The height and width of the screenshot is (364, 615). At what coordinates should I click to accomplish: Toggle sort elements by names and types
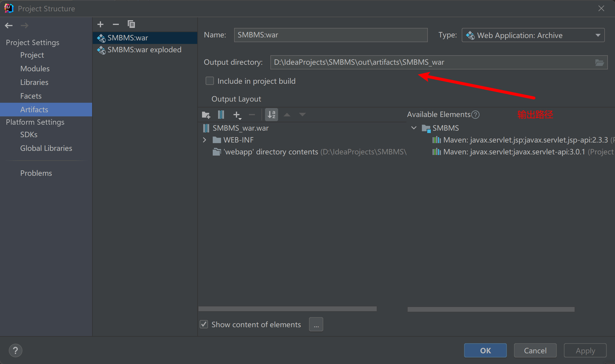click(x=272, y=115)
